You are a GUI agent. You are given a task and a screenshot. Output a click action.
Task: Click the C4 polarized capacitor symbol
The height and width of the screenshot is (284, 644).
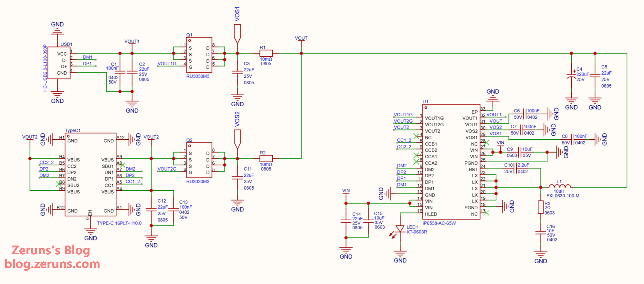point(571,77)
